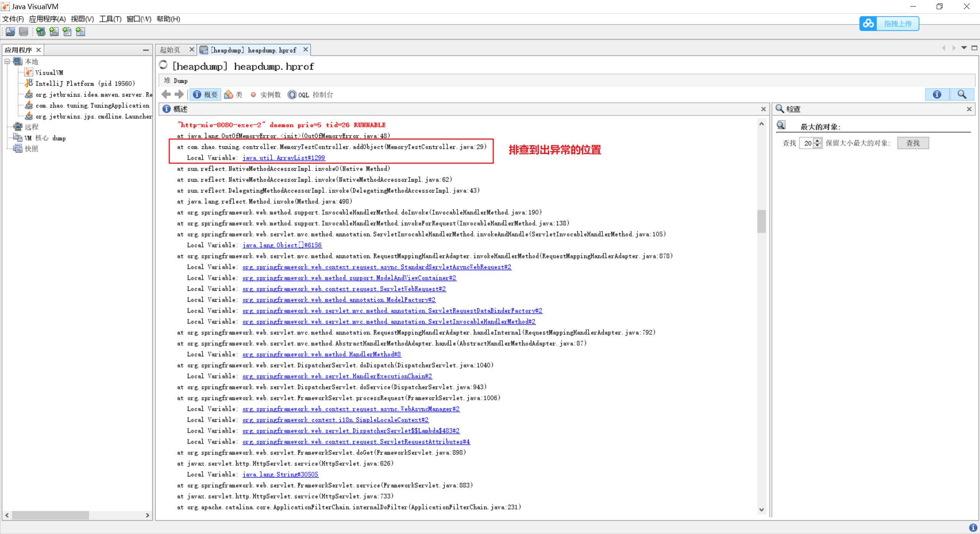Switch to the 起始页 tab
Screen dimensions: 980x534
coord(170,50)
